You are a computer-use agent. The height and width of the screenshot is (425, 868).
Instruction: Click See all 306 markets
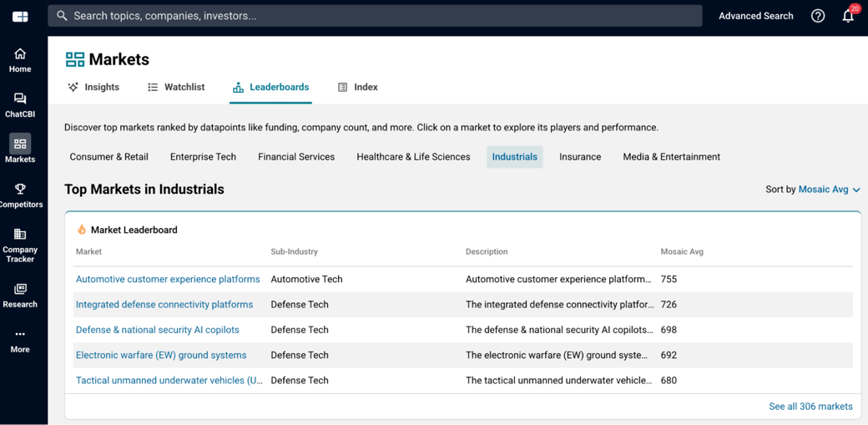coord(810,407)
